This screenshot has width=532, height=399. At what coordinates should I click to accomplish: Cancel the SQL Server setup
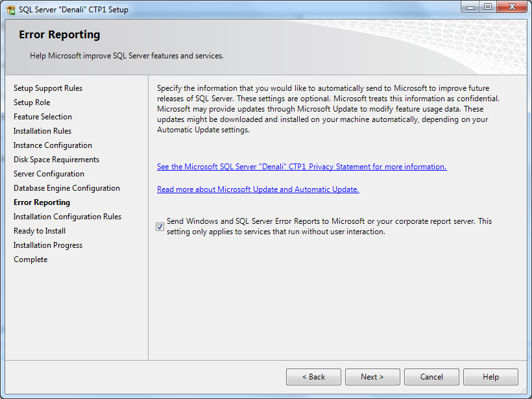tap(431, 377)
